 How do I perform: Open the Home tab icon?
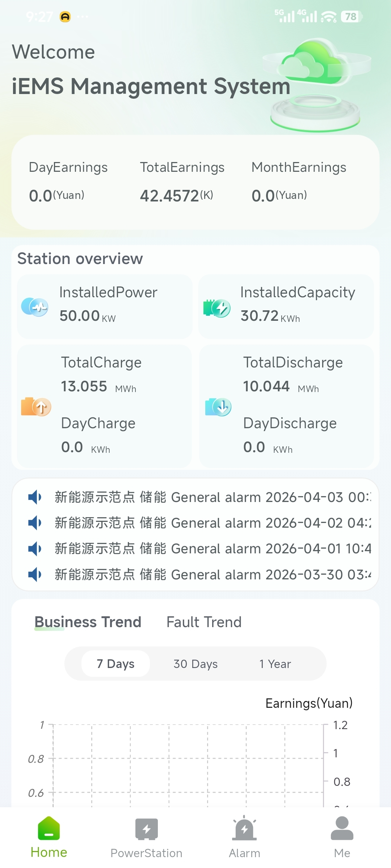(x=49, y=828)
